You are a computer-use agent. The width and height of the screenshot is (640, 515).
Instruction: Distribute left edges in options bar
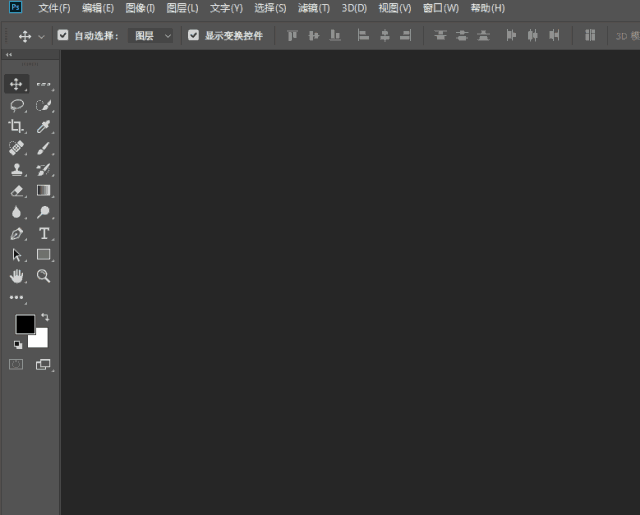coord(511,36)
